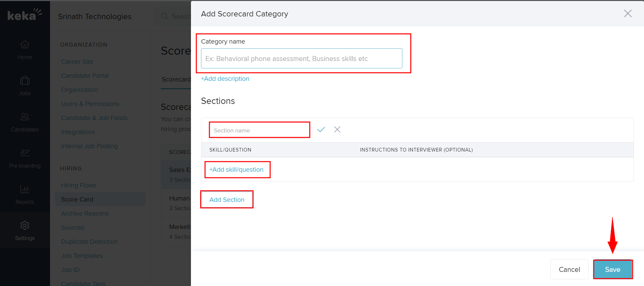Click the Category name input field
This screenshot has width=644, height=286.
tap(301, 59)
